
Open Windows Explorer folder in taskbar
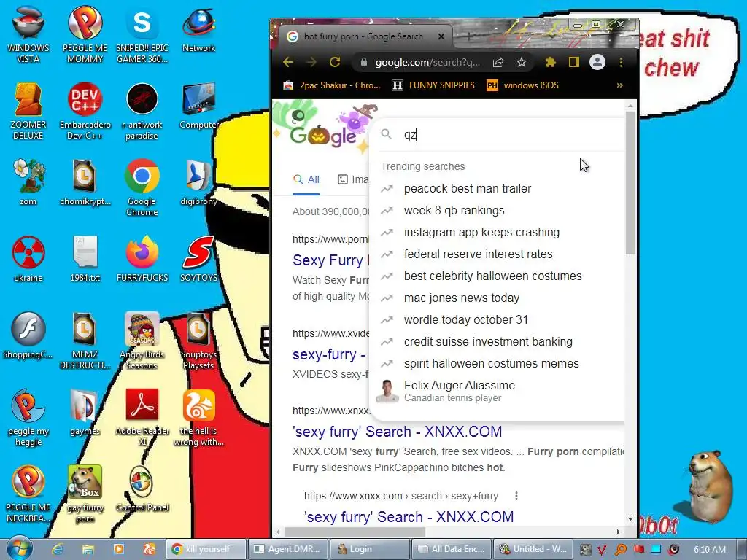(88, 549)
